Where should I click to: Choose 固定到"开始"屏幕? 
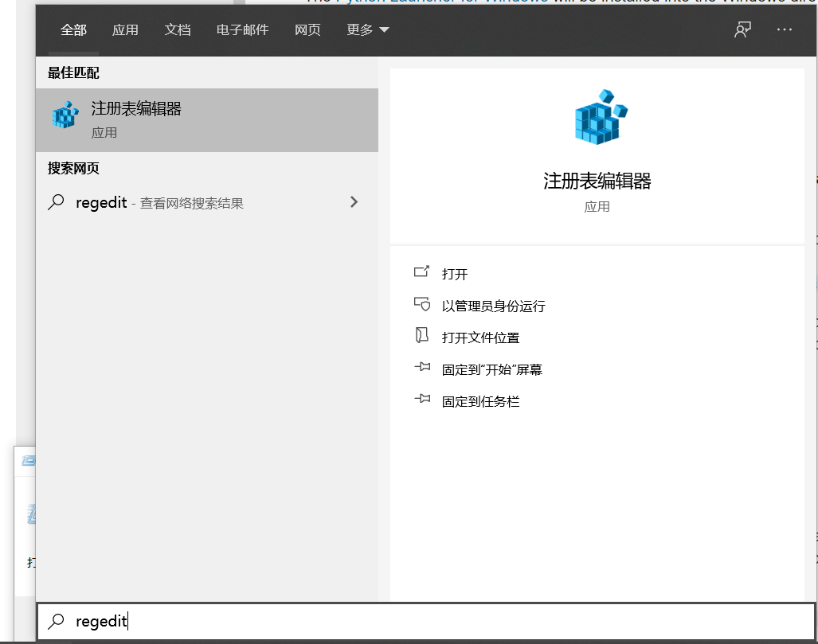click(x=492, y=369)
